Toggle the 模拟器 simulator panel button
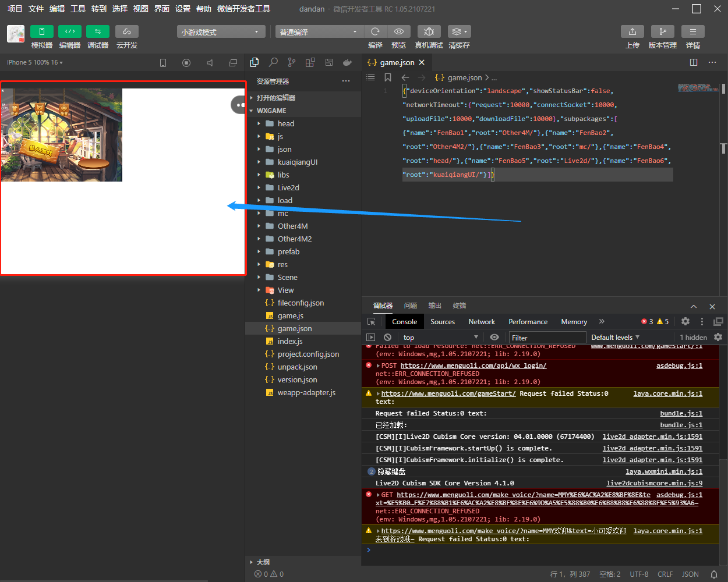This screenshot has width=728, height=582. [42, 31]
